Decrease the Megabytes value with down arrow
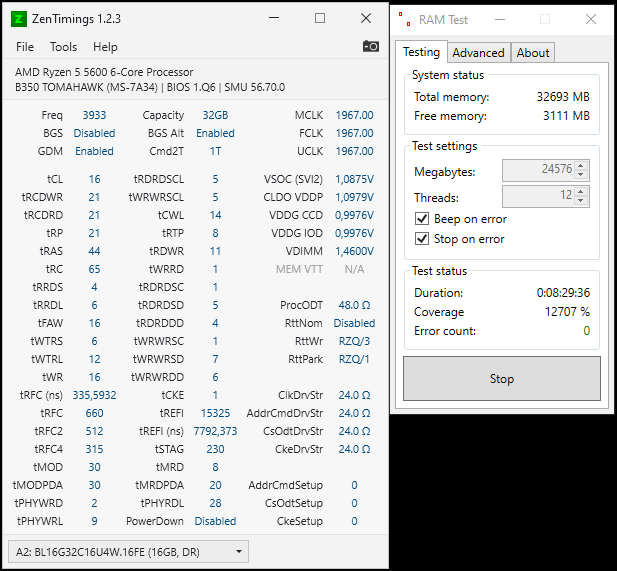The image size is (617, 571). [581, 174]
